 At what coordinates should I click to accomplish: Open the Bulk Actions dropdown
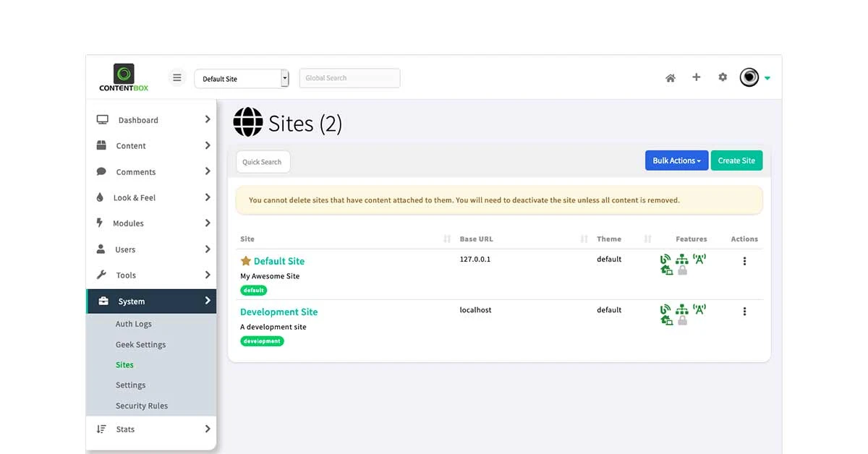click(x=676, y=160)
